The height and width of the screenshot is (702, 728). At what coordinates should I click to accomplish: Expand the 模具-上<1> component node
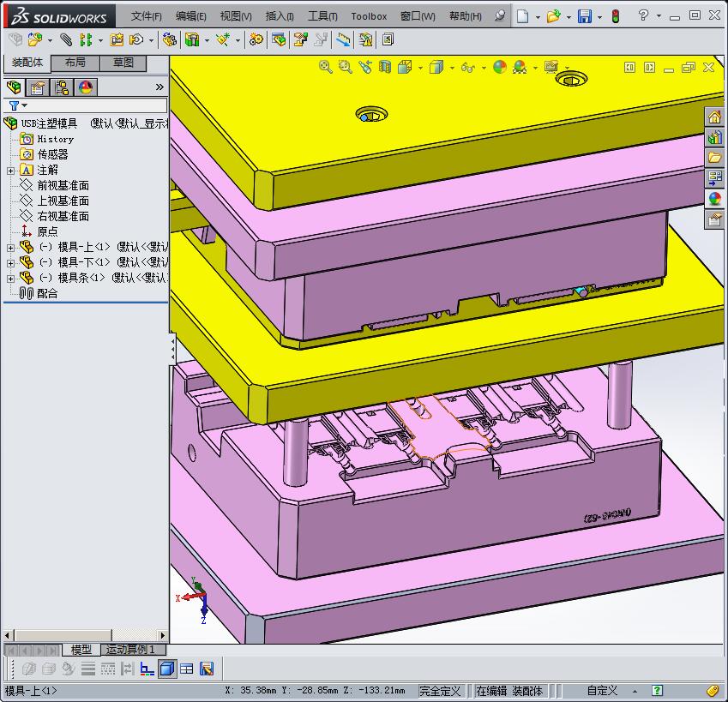(10, 248)
